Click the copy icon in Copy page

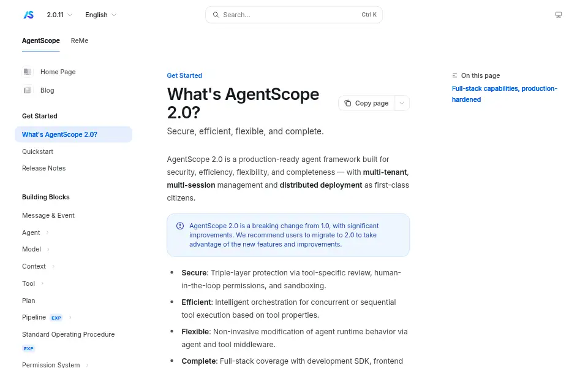(x=348, y=103)
